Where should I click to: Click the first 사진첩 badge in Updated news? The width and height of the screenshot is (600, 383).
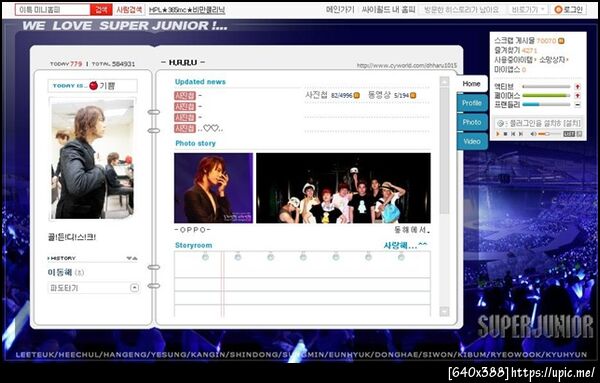pyautogui.click(x=185, y=95)
